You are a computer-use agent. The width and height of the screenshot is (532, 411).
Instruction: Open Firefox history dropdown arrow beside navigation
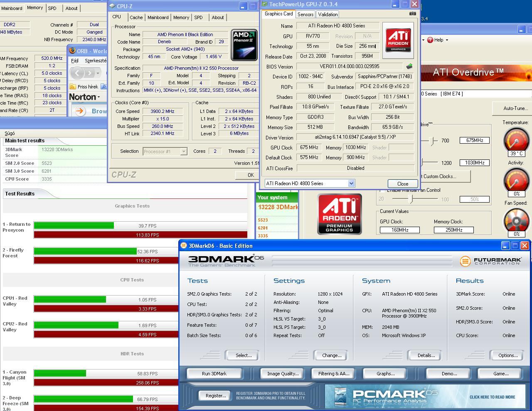click(98, 73)
